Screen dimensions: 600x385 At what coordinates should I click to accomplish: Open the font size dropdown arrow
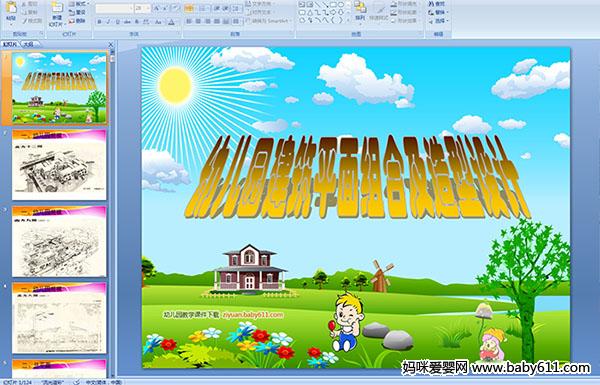tap(148, 8)
